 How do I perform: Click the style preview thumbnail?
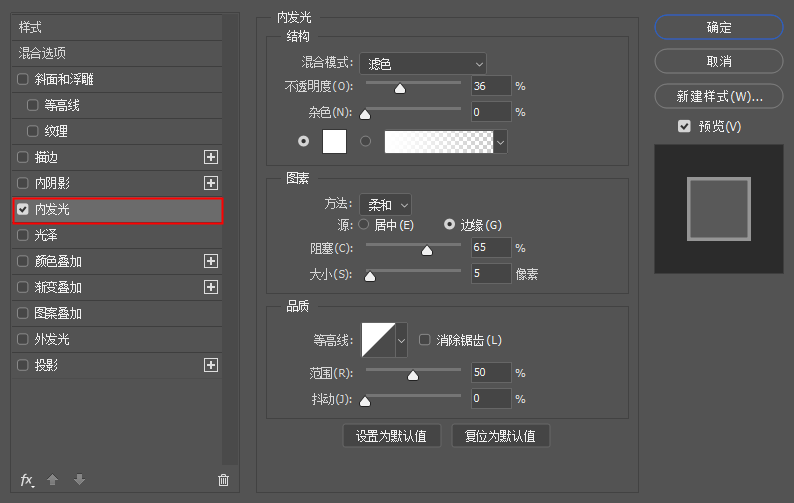point(719,209)
